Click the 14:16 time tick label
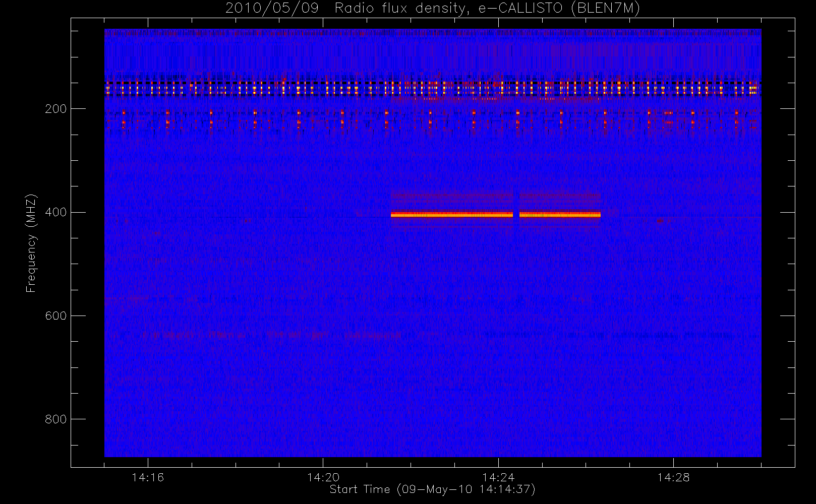Viewport: 816px width, 504px height. (x=148, y=477)
